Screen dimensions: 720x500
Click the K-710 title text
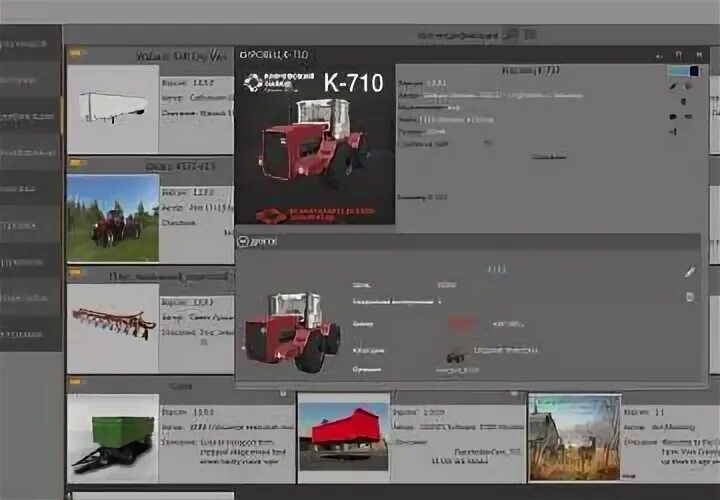pyautogui.click(x=353, y=83)
